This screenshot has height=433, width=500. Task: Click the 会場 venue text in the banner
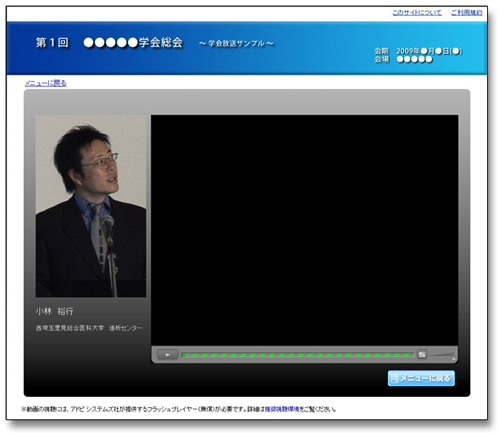tap(403, 59)
